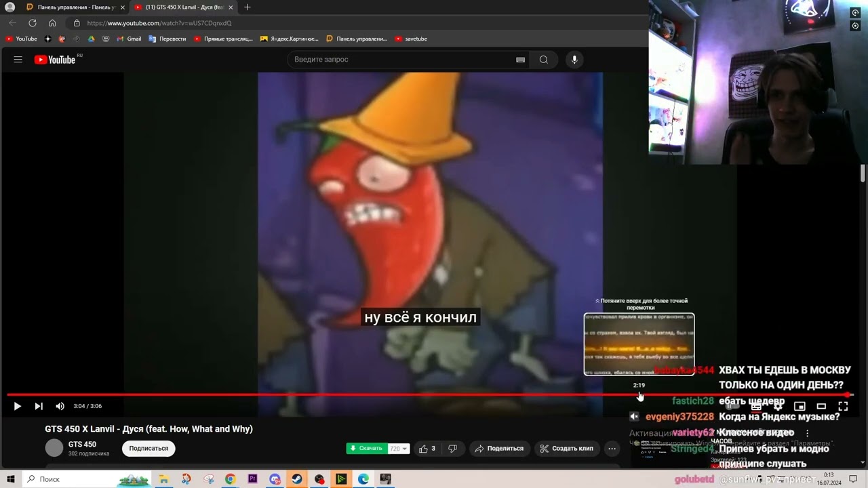Switch player to theater mode
The width and height of the screenshot is (868, 488).
821,406
